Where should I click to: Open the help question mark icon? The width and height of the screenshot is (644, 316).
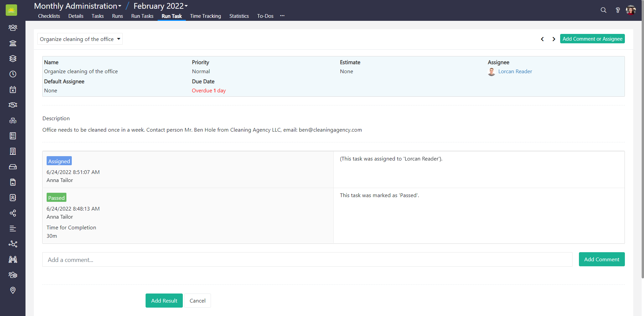pyautogui.click(x=618, y=10)
